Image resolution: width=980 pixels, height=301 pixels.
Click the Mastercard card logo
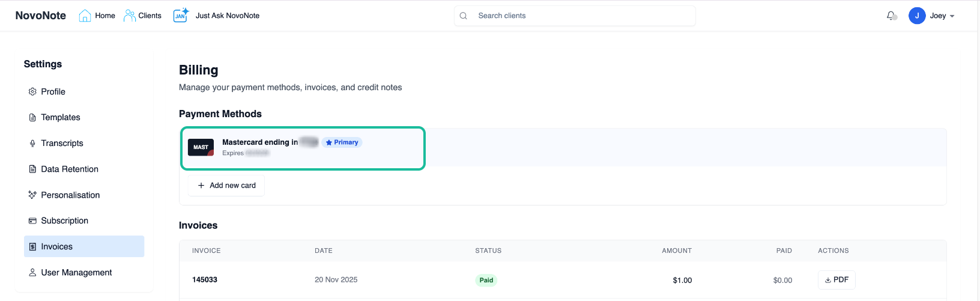(x=201, y=147)
